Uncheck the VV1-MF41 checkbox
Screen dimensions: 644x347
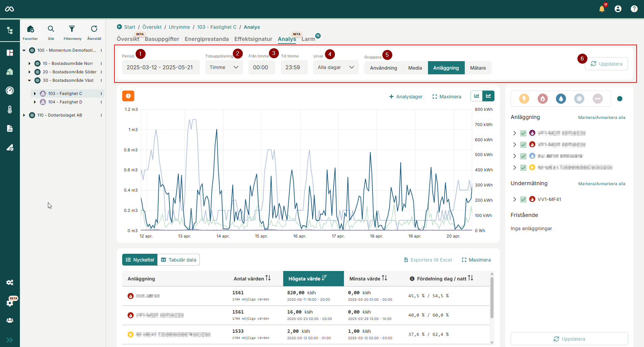[523, 199]
